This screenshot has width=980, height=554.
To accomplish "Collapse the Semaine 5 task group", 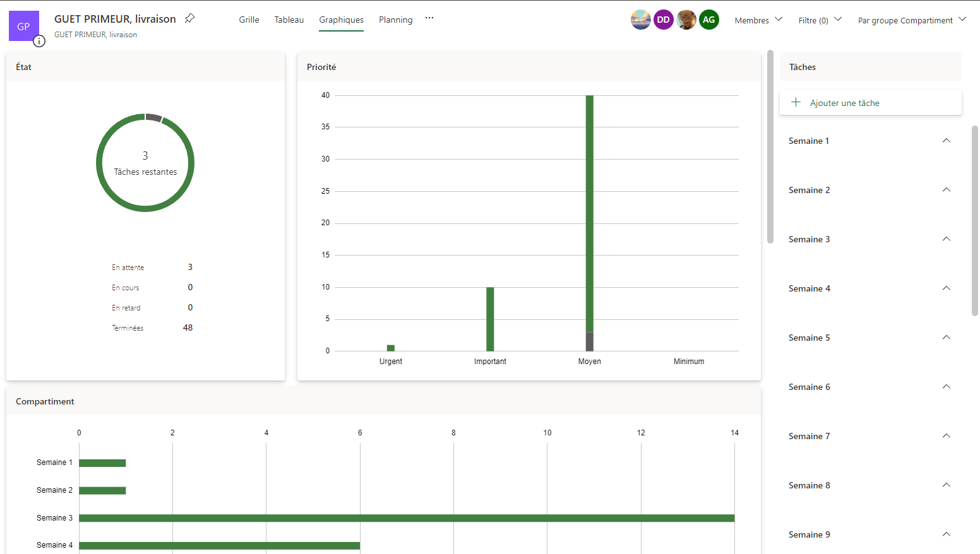I will coord(946,338).
